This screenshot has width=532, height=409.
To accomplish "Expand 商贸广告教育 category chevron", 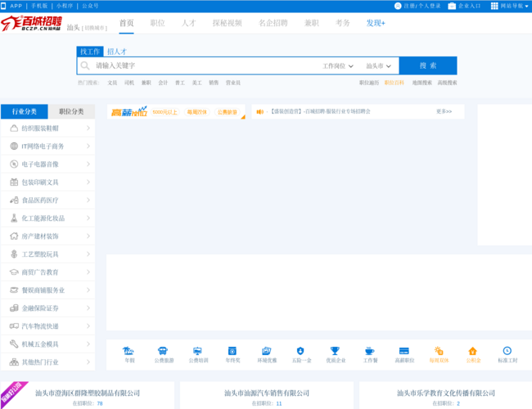I will pos(88,272).
